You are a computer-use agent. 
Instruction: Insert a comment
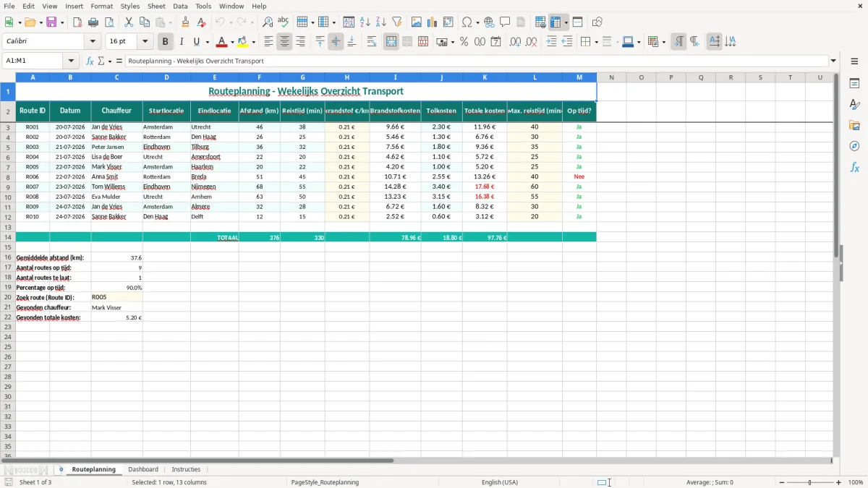coord(506,22)
